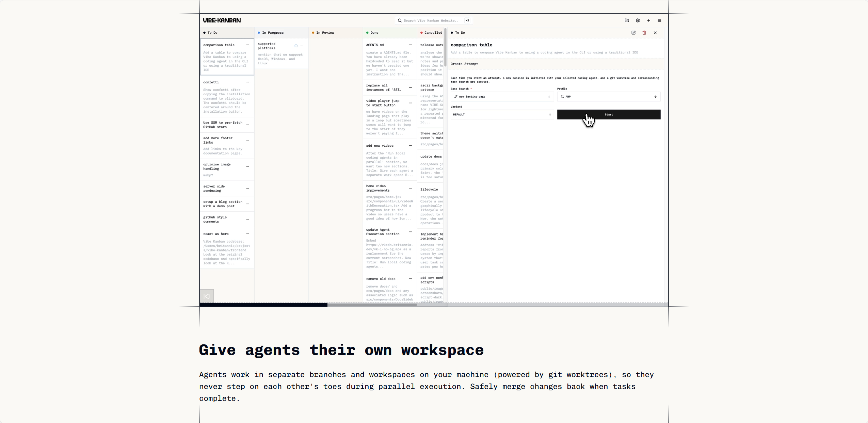Viewport: 868px width, 423px height.
Task: Open more menu on github style comments card
Action: 248,219
